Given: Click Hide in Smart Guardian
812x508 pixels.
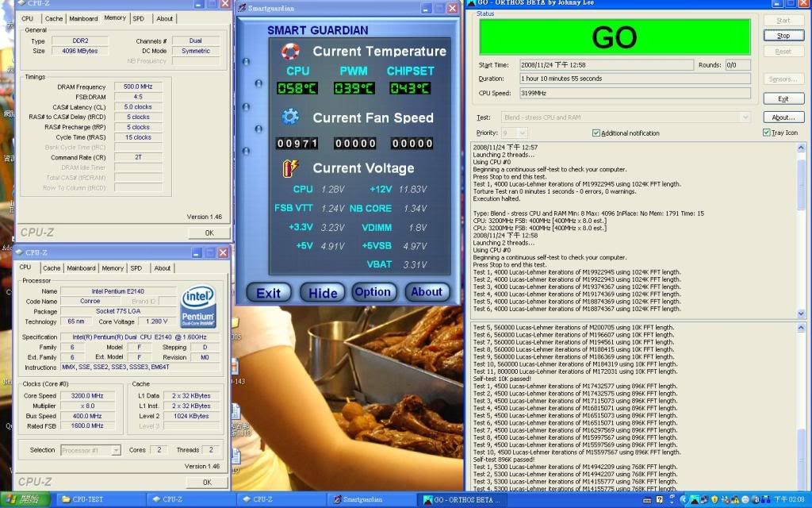Looking at the screenshot, I should (323, 293).
